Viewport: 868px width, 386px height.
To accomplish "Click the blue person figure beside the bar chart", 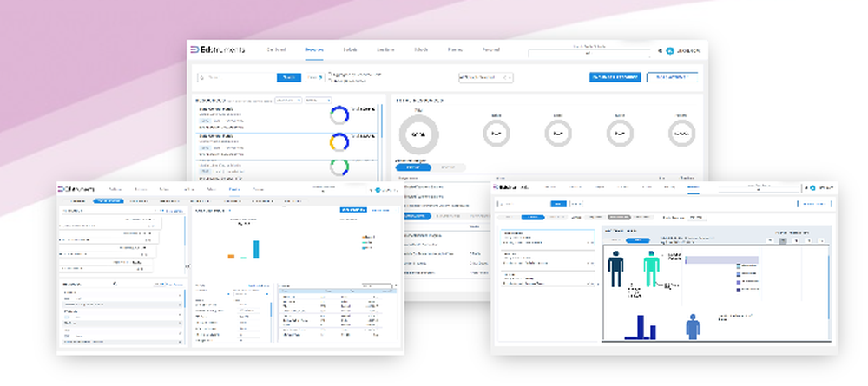I will [693, 326].
